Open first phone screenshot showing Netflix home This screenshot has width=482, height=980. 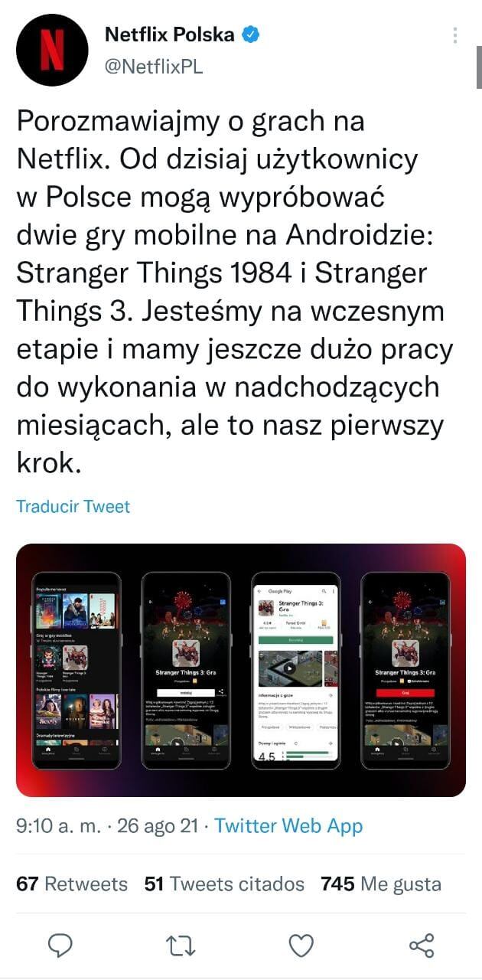[77, 670]
